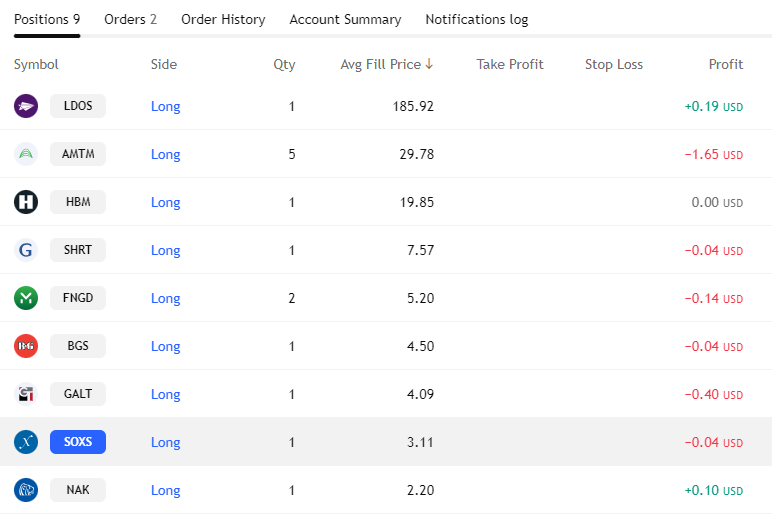Image resolution: width=772 pixels, height=520 pixels.
Task: Click the FNGD company logo icon
Action: 26,298
